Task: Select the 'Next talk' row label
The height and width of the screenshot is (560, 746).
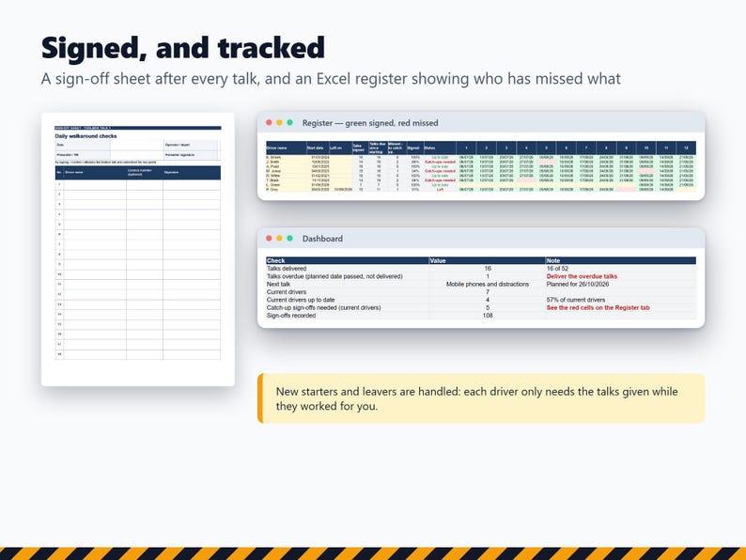Action: coord(278,284)
